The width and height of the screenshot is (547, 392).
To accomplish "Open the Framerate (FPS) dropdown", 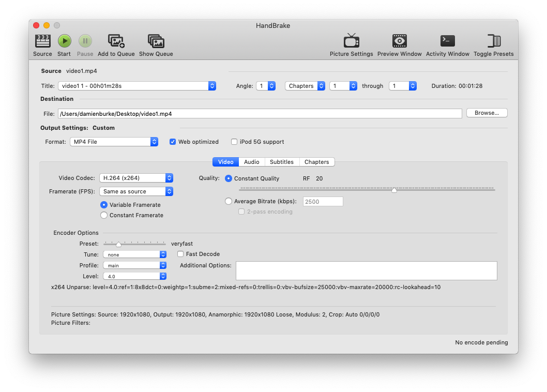I will 136,191.
